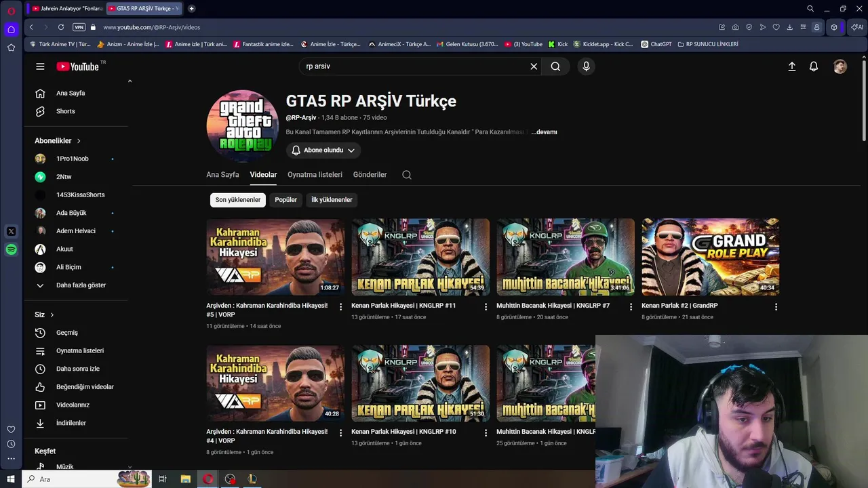
Task: Expand channel description with '...devamı'
Action: pyautogui.click(x=544, y=132)
